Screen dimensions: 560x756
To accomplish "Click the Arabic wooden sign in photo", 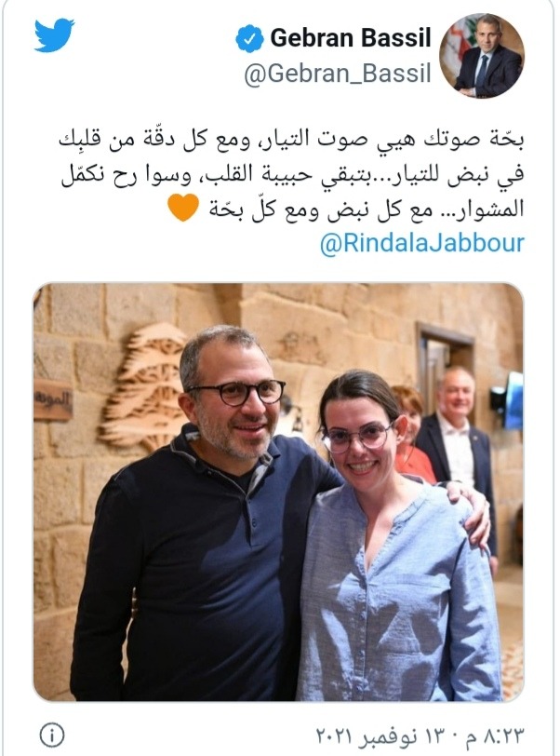I will (x=53, y=399).
